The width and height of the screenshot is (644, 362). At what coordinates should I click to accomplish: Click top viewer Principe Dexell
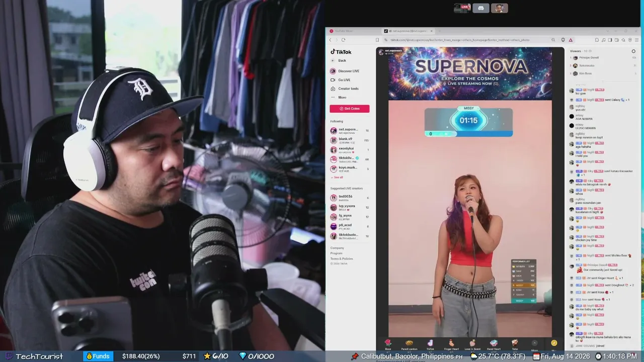point(603,58)
